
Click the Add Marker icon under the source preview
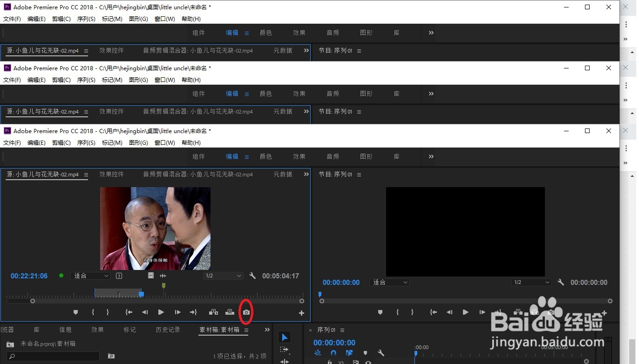[75, 312]
